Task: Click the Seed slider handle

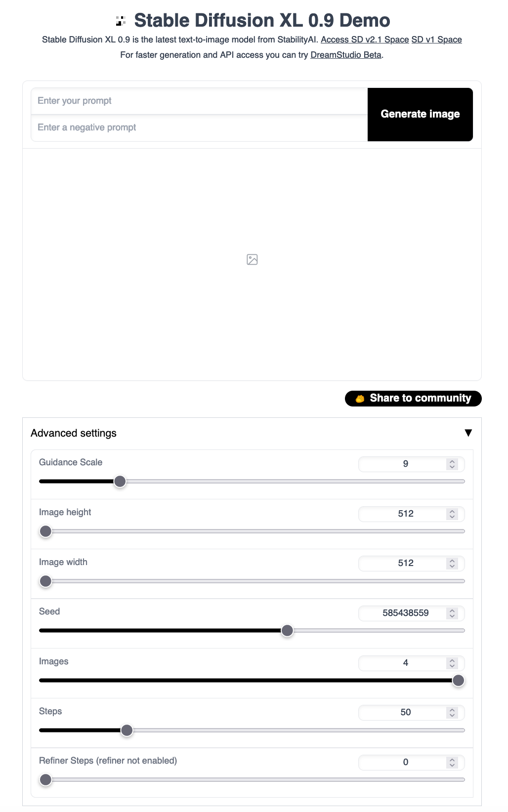Action: tap(287, 630)
